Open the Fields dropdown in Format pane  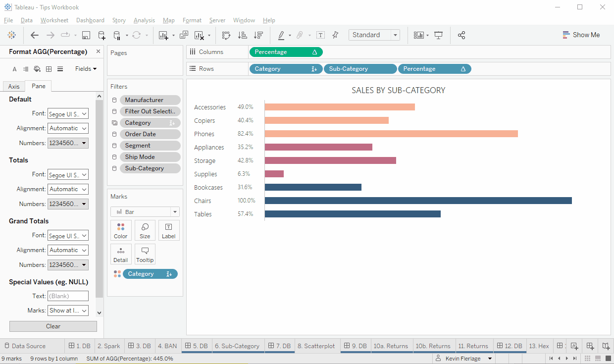(86, 69)
